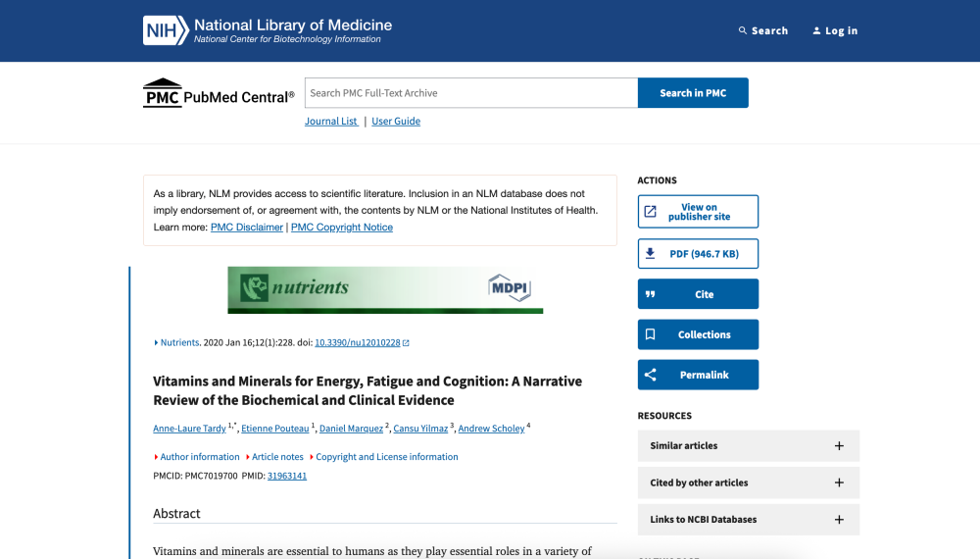Viewport: 980px width, 559px height.
Task: Expand Similar articles with plus icon
Action: click(x=839, y=446)
